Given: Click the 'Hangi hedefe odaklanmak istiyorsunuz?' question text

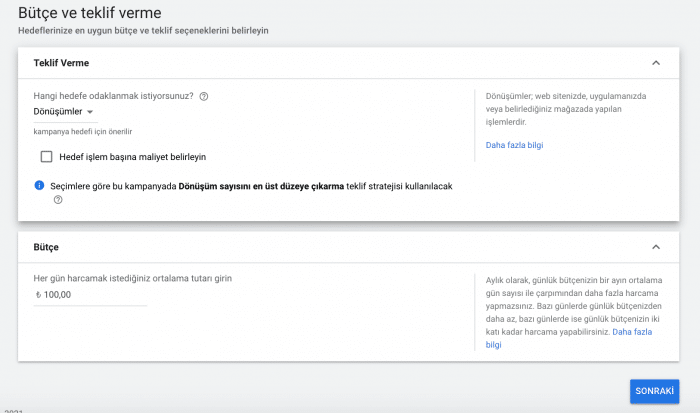Looking at the screenshot, I should point(113,96).
